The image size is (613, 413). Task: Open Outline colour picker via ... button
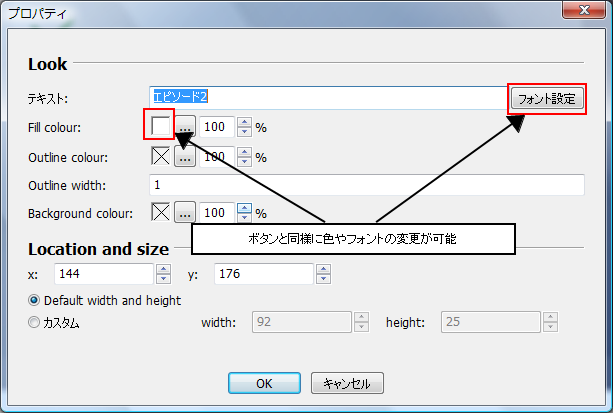click(185, 156)
